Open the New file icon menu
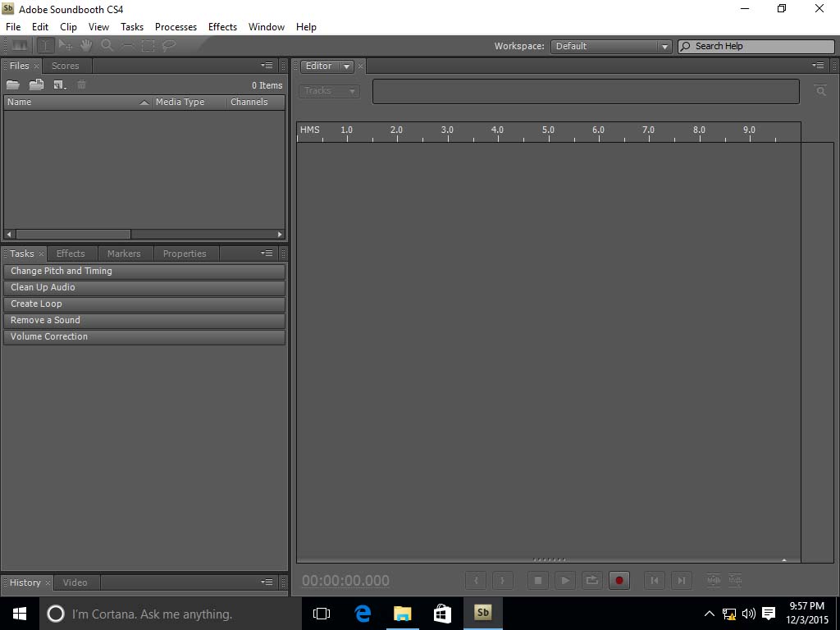The image size is (840, 630). [59, 84]
